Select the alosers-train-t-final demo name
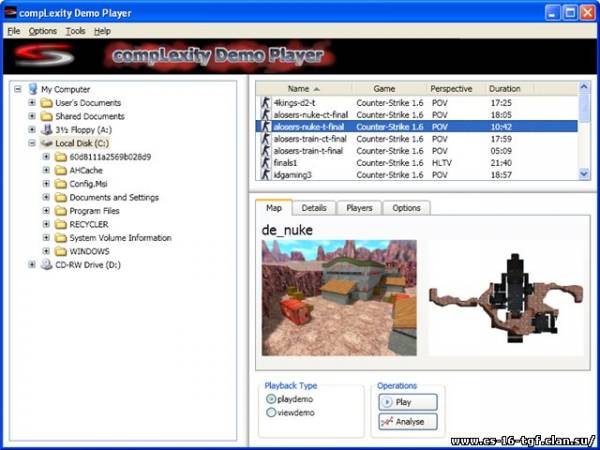The image size is (600, 450). [308, 151]
